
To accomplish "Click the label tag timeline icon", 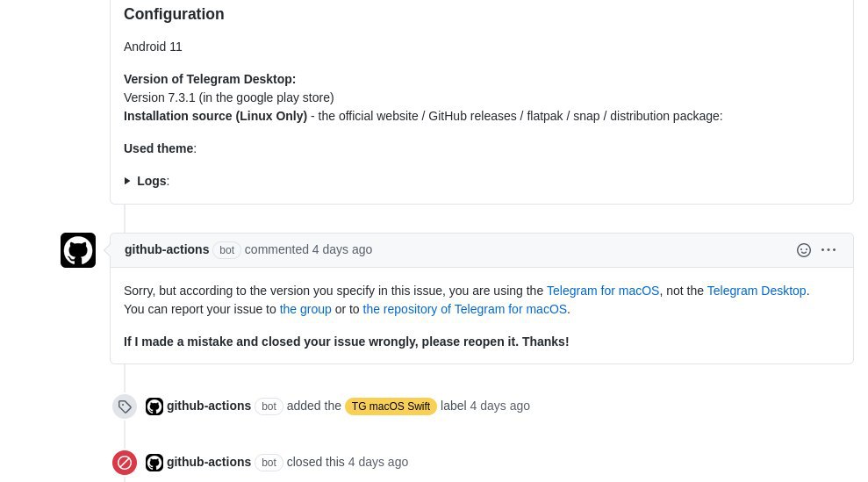I will coord(125,406).
